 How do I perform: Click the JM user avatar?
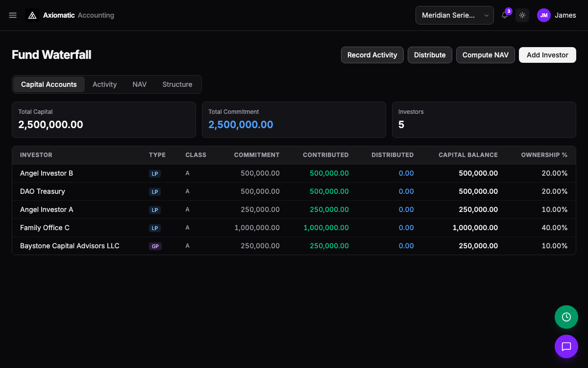pyautogui.click(x=544, y=15)
